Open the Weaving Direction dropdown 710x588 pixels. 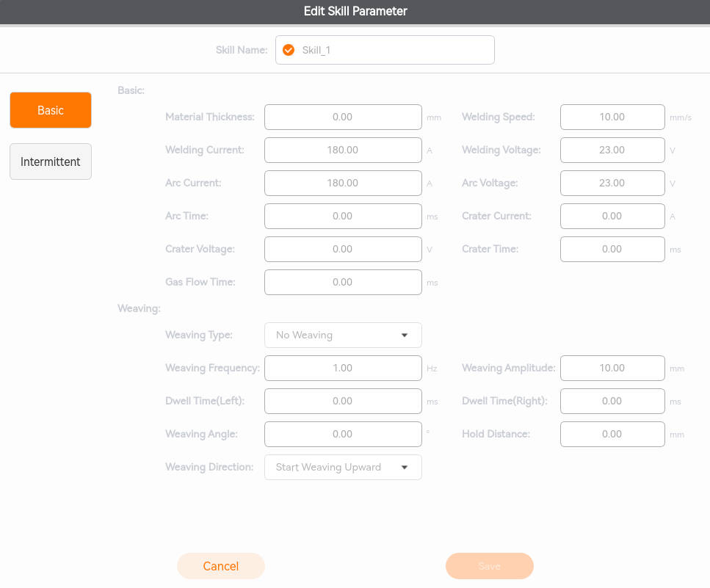pyautogui.click(x=343, y=467)
